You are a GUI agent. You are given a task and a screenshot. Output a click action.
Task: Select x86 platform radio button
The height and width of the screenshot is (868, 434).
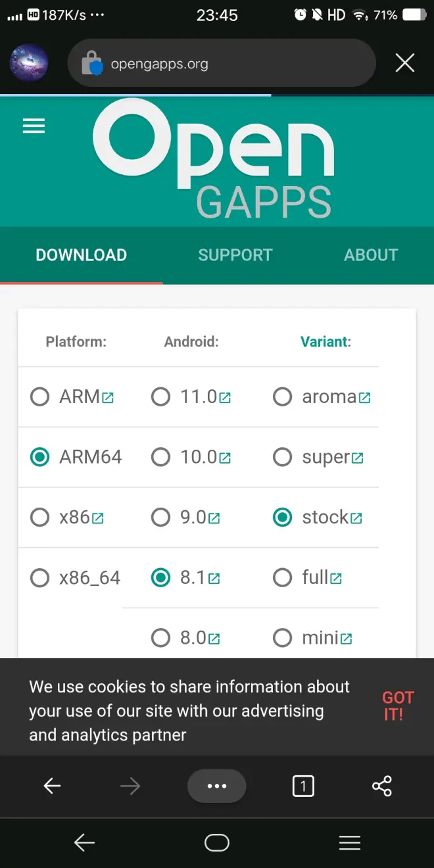[40, 518]
